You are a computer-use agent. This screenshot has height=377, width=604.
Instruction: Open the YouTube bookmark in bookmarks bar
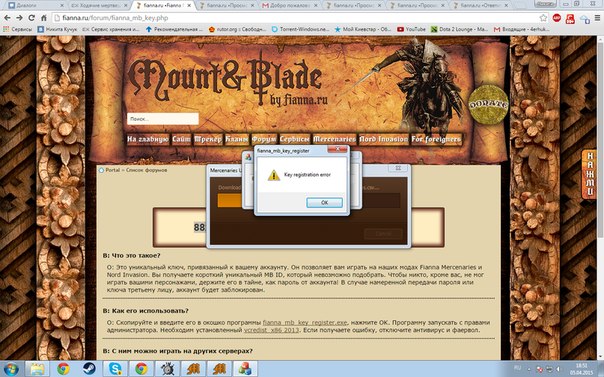coord(411,29)
